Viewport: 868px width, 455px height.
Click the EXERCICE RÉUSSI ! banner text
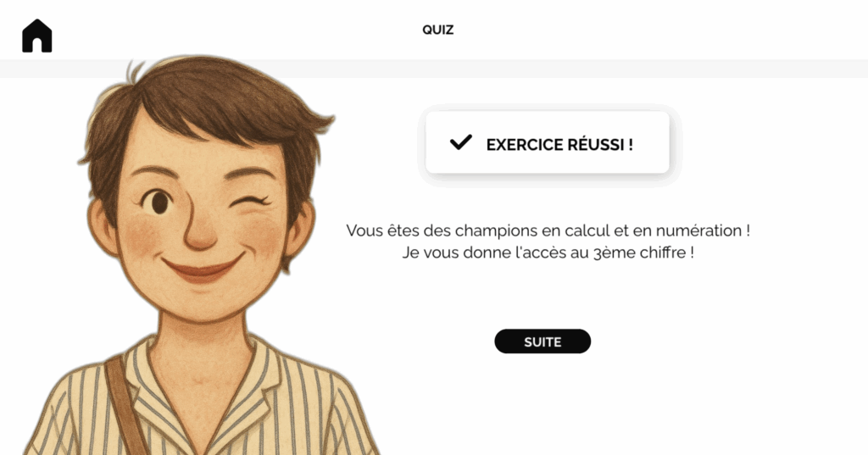559,145
